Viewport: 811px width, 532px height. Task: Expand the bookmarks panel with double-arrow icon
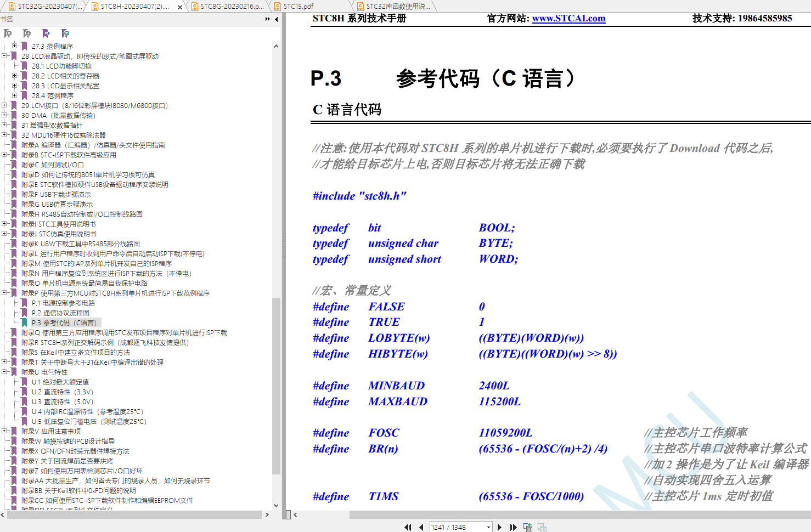pos(268,19)
